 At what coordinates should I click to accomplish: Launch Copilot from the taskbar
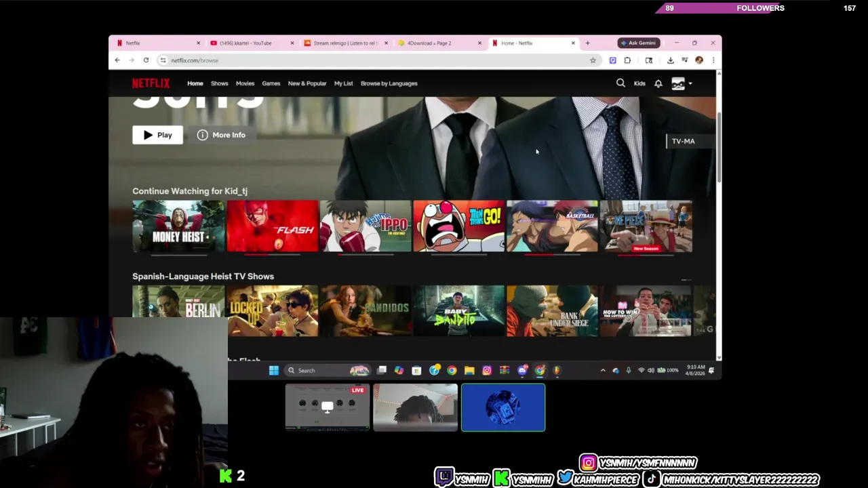pos(399,370)
